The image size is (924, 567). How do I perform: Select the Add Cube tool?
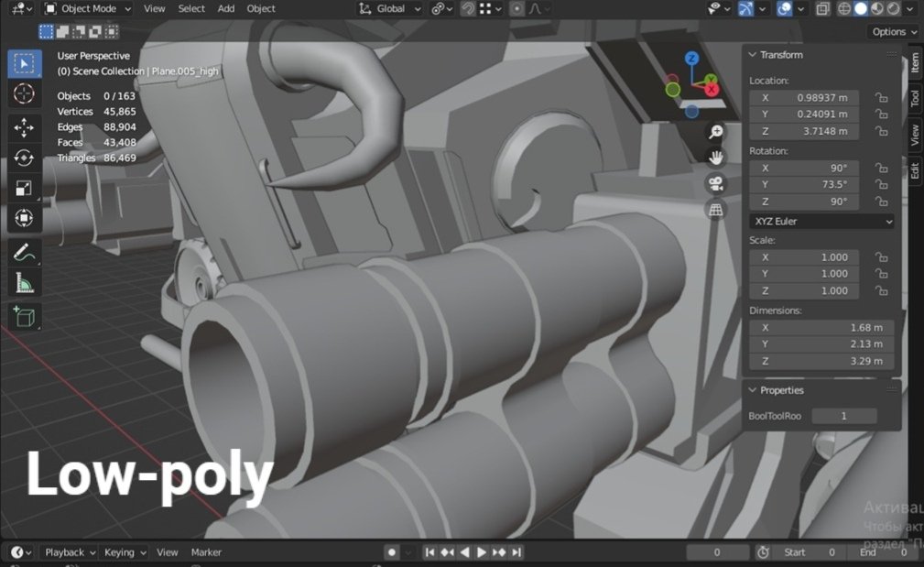coord(24,317)
